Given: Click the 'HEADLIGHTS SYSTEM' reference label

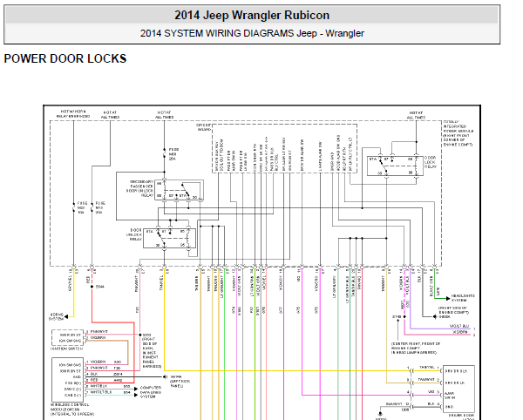Looking at the screenshot, I should [x=463, y=298].
